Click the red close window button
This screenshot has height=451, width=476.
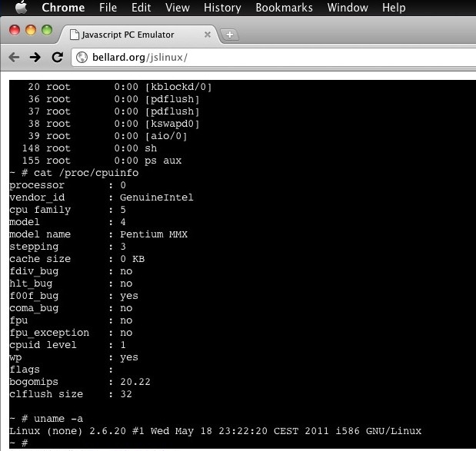(x=15, y=30)
